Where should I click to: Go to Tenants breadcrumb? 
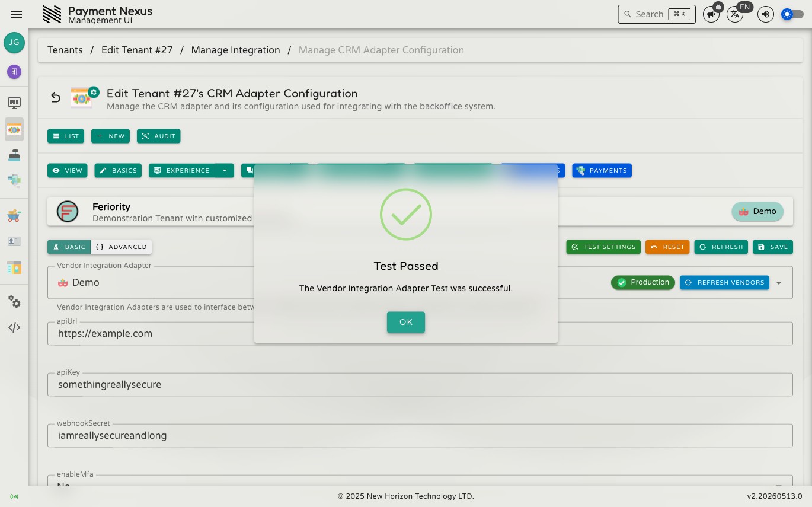[65, 50]
